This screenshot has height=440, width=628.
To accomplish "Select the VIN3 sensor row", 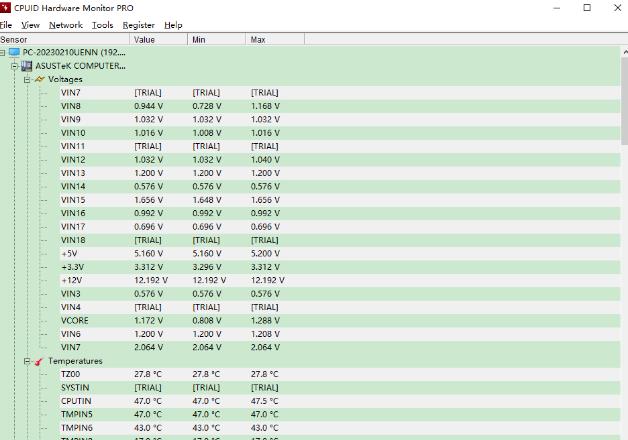I will pyautogui.click(x=340, y=294).
